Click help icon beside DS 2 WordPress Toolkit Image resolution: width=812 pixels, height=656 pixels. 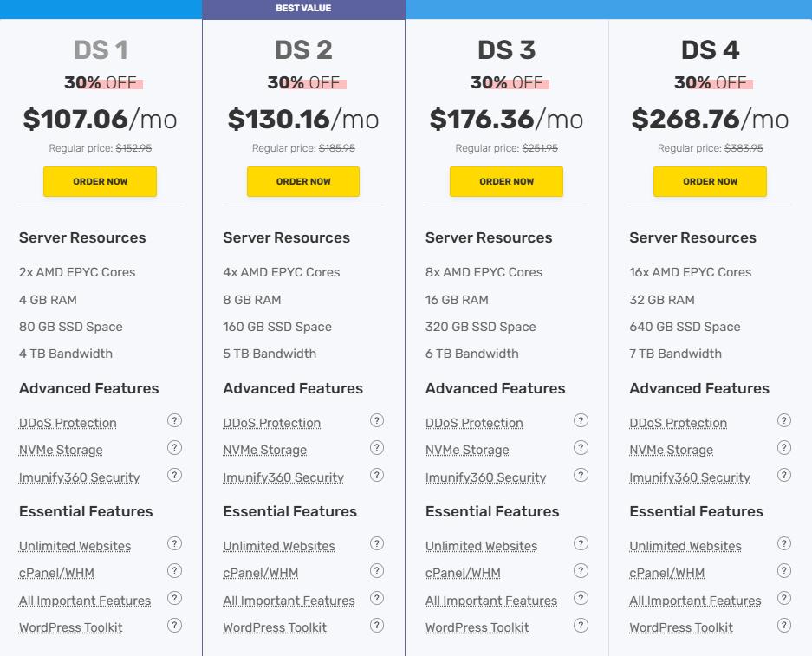click(x=377, y=625)
